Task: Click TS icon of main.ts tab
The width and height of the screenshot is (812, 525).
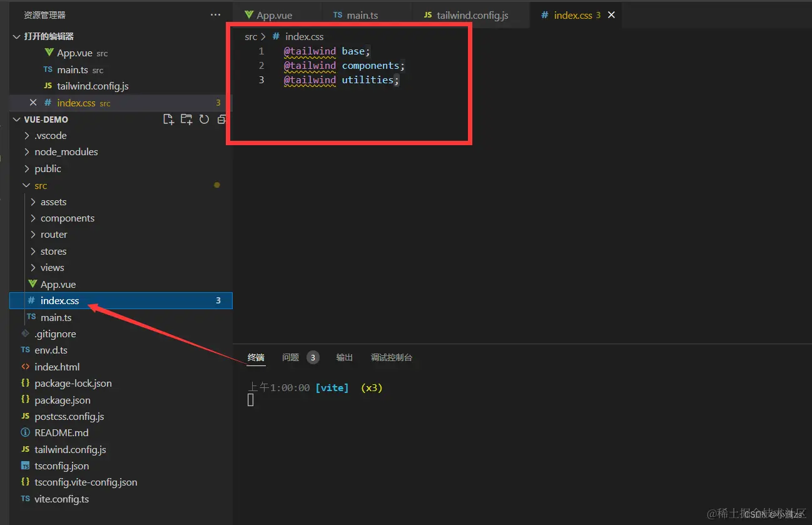Action: click(x=338, y=14)
